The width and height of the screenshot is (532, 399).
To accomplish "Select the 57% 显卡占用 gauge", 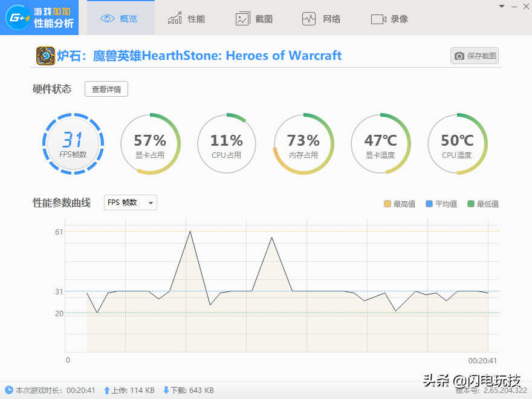I will (x=151, y=144).
